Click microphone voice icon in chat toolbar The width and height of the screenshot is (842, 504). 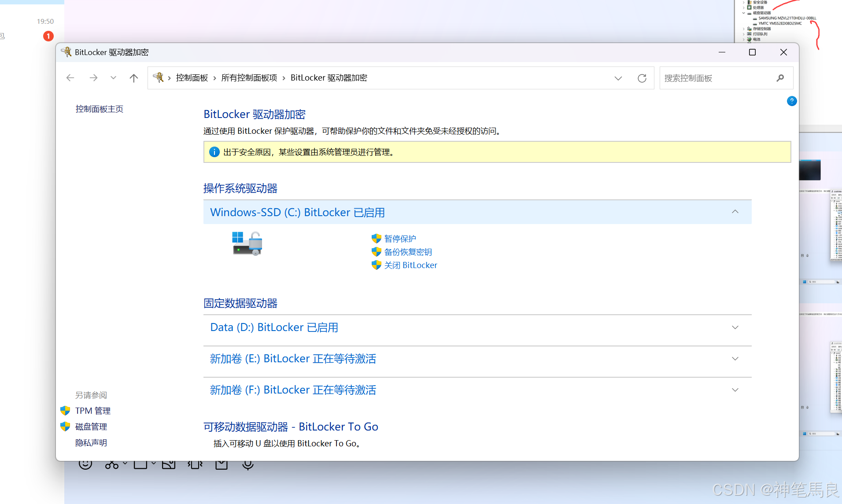pyautogui.click(x=248, y=465)
